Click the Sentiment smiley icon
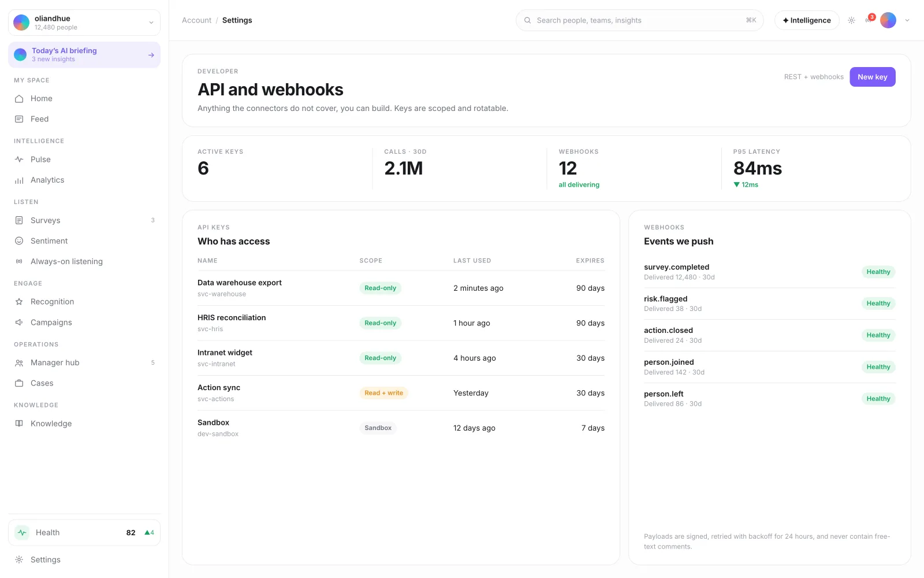 (19, 241)
